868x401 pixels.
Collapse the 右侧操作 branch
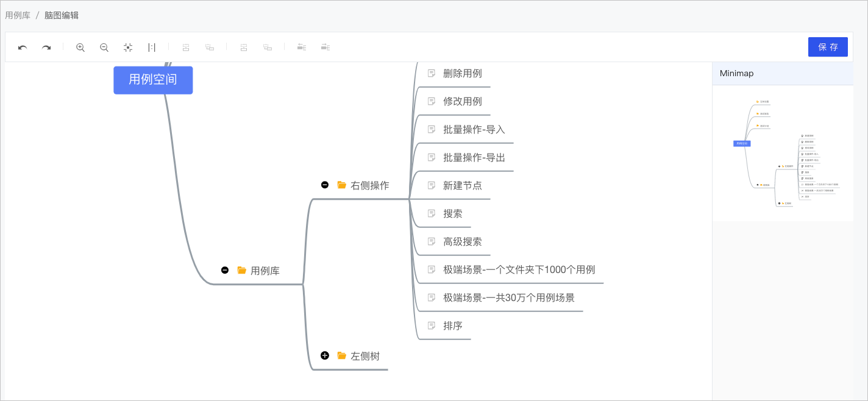325,185
